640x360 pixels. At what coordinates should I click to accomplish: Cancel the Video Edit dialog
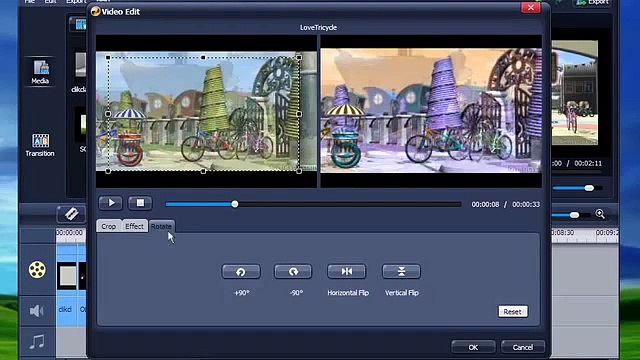coord(523,347)
